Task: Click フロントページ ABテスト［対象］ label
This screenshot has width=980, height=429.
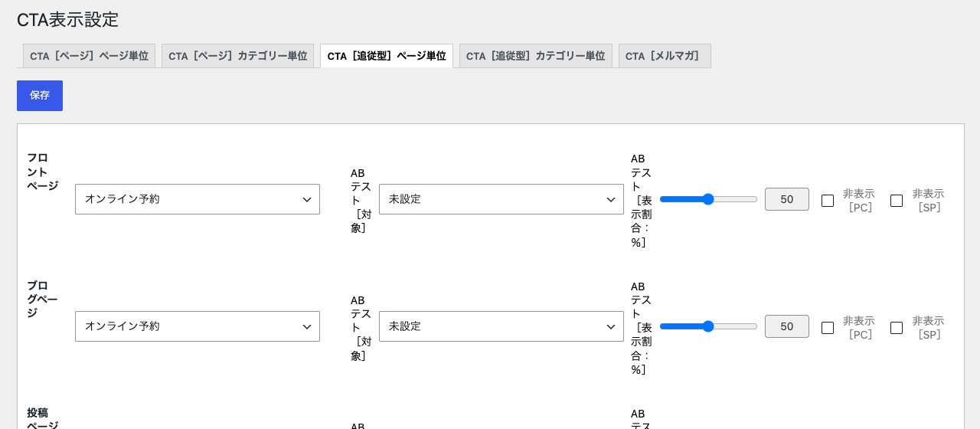Action: 361,200
